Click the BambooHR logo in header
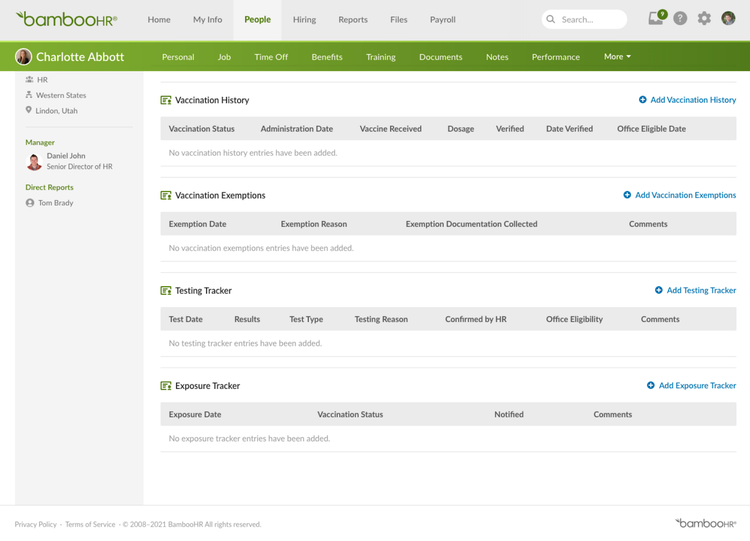This screenshot has height=541, width=750. click(66, 19)
